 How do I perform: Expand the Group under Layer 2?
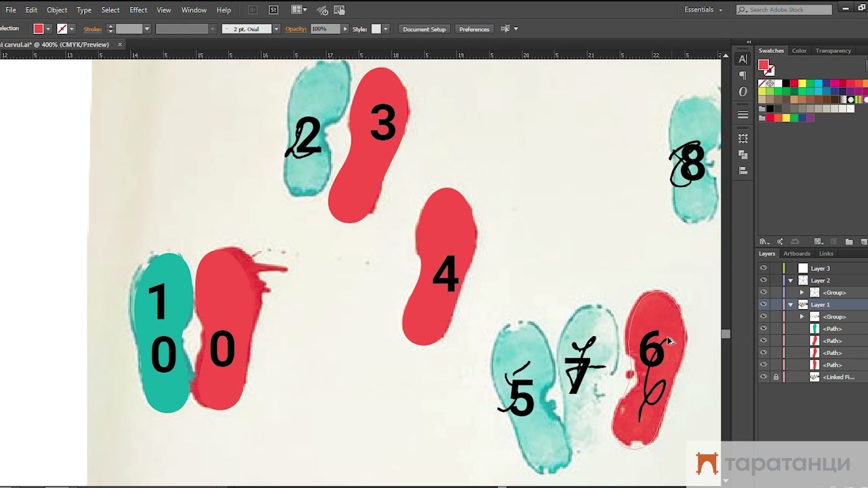point(802,293)
